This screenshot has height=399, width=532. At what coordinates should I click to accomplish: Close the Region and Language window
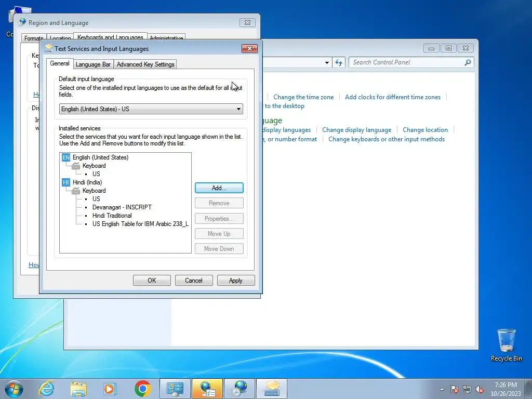(247, 23)
